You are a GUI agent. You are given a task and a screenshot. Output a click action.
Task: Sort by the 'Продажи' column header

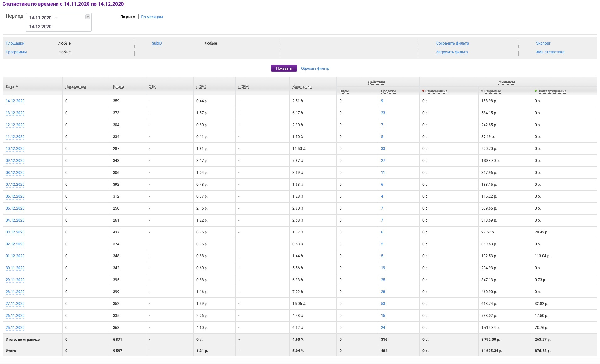click(x=388, y=91)
